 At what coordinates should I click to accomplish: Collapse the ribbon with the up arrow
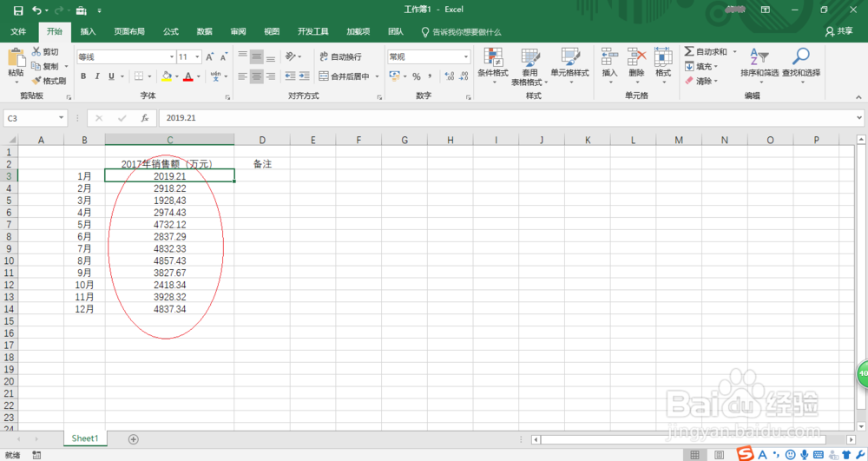click(858, 97)
